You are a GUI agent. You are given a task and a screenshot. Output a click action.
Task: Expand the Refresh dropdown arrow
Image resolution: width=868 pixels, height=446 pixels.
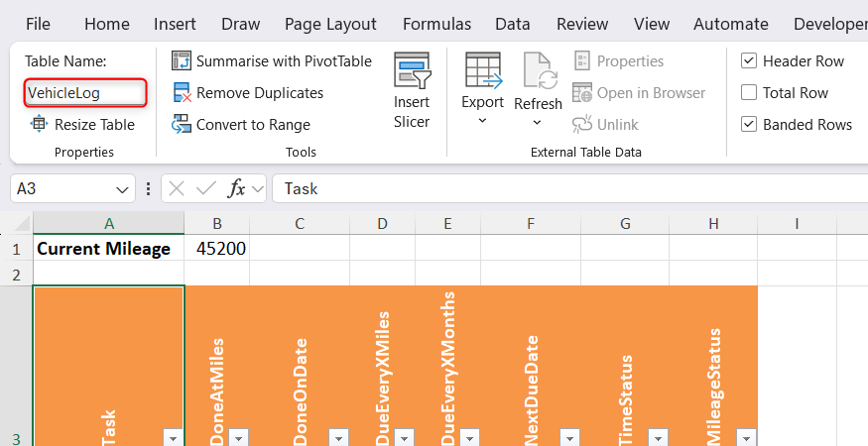coord(537,122)
